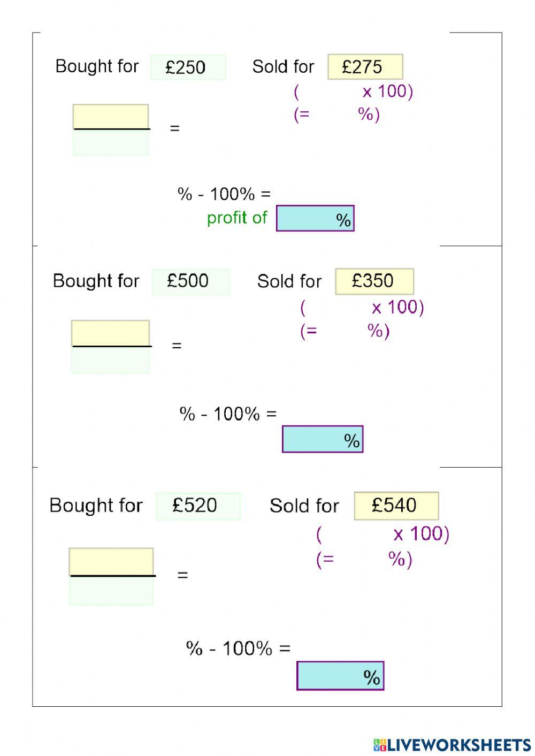
Task: Click the £350 sold-for box
Action: pyautogui.click(x=374, y=281)
